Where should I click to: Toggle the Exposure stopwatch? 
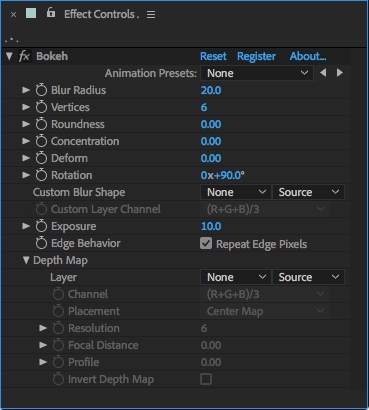point(41,226)
